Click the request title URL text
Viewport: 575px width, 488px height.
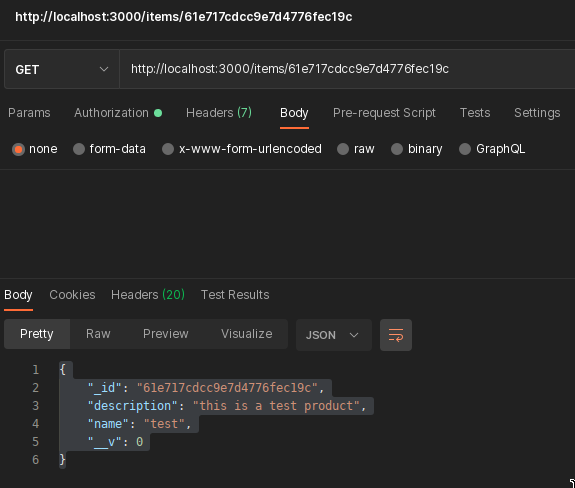coord(184,17)
